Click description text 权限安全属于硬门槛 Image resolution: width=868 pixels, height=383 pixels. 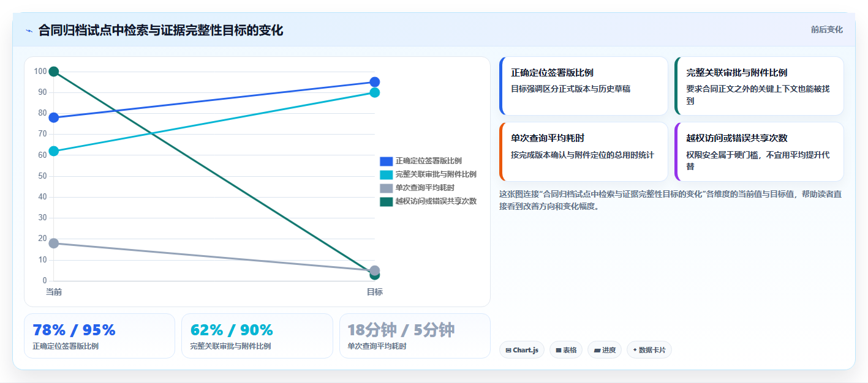click(721, 155)
